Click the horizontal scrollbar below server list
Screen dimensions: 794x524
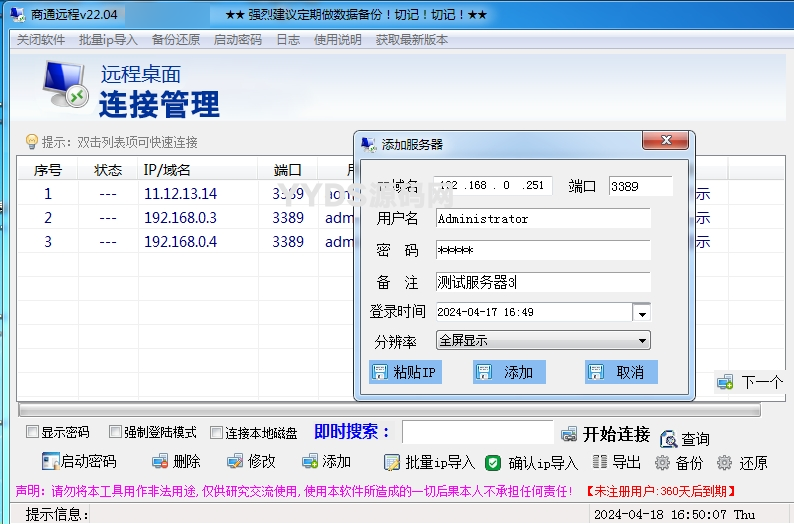coord(388,410)
